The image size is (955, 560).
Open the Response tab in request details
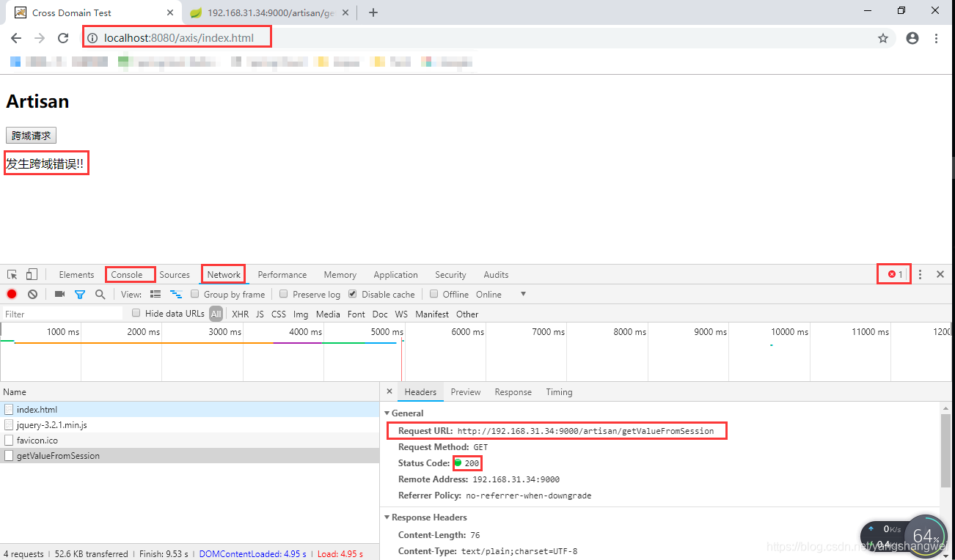point(513,392)
